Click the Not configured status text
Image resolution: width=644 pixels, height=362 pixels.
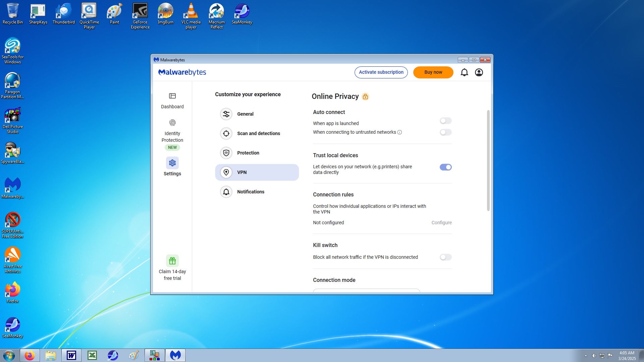(328, 223)
